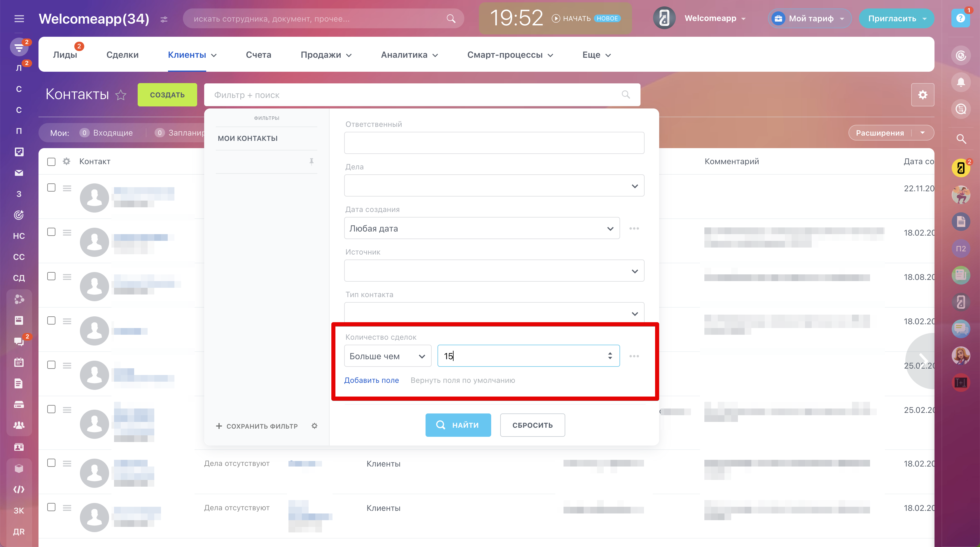Click the deal count number stepper arrows

[610, 356]
